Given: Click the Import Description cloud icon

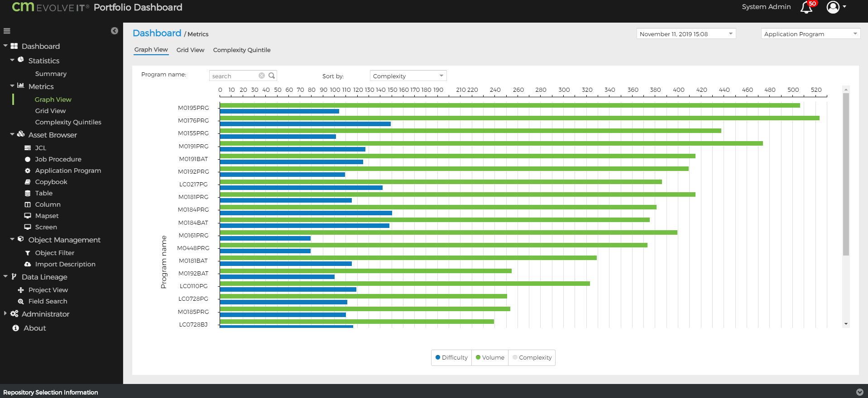Looking at the screenshot, I should pyautogui.click(x=28, y=264).
